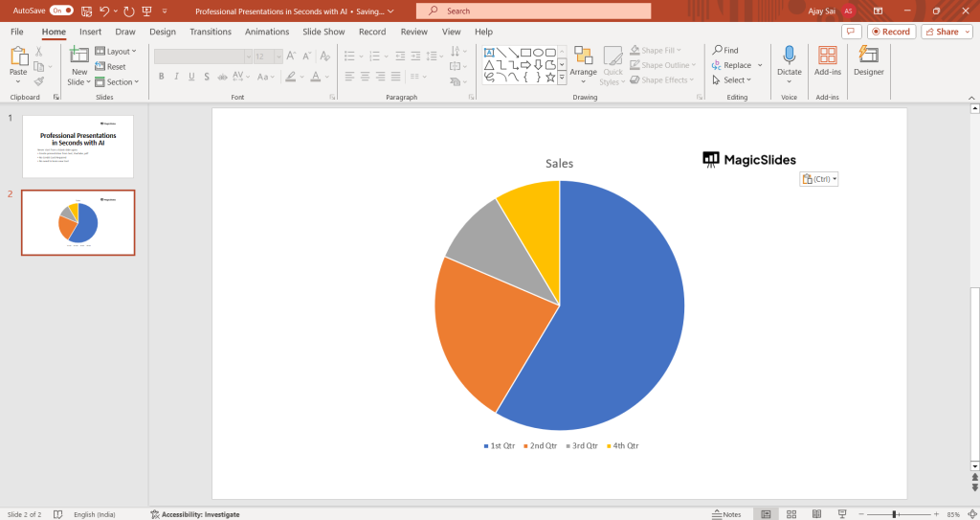Open the Select dropdown
Screen dimensions: 980x520
tap(731, 80)
